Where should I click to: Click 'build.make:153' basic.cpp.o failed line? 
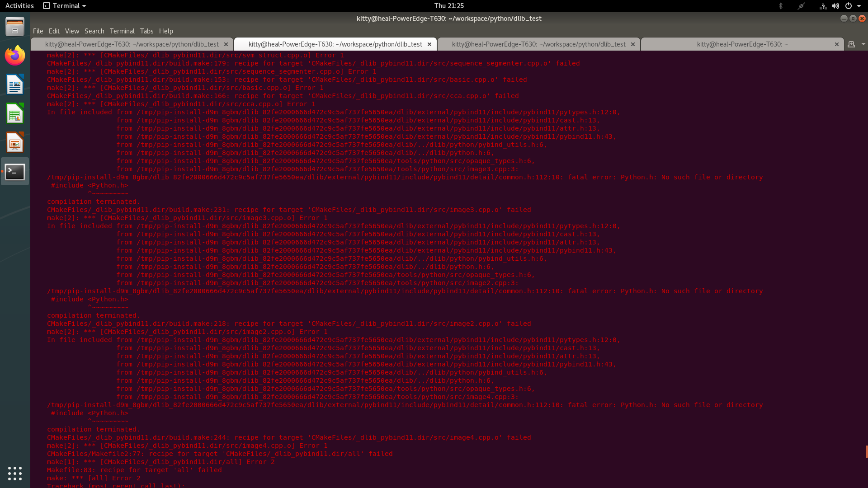[x=287, y=80]
